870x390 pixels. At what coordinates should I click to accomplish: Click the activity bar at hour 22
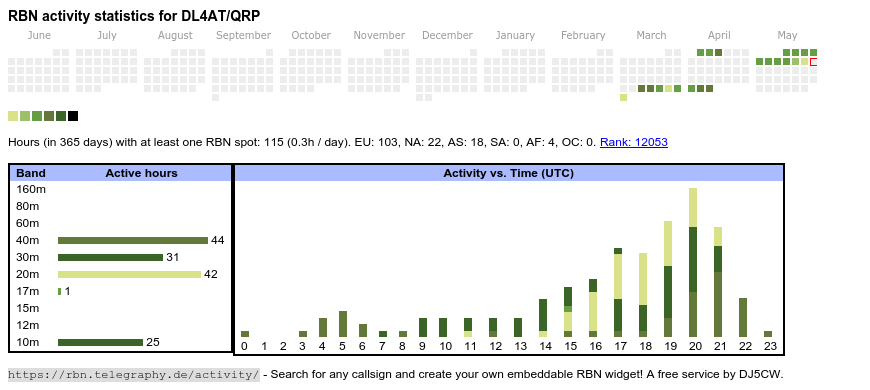pos(743,317)
